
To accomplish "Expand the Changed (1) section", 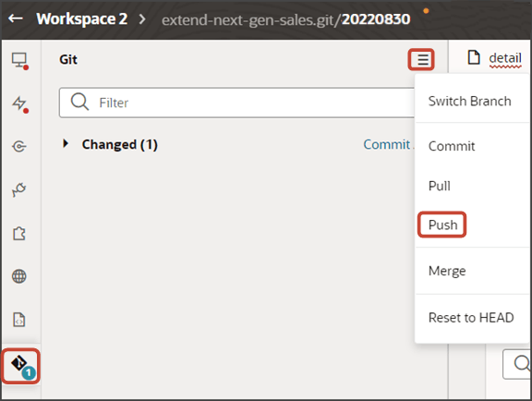I will [x=66, y=143].
